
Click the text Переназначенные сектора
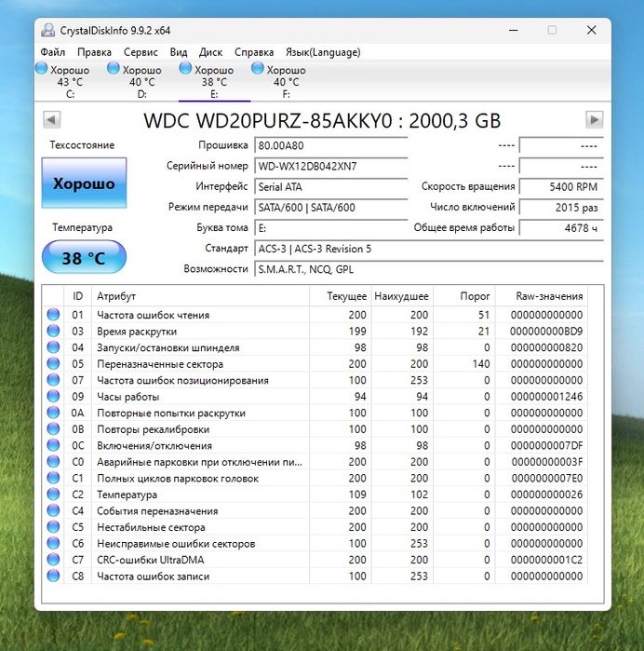[160, 364]
